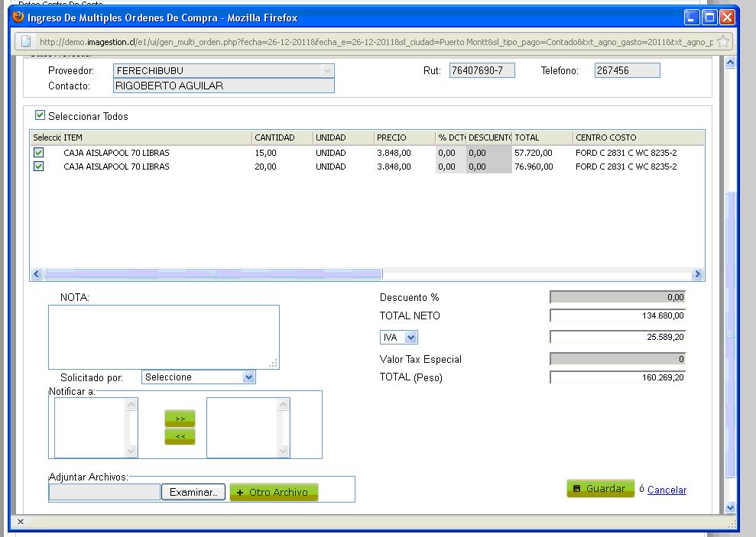756x537 pixels.
Task: Uncheck the 20,00 quantity row checkbox
Action: coord(38,167)
